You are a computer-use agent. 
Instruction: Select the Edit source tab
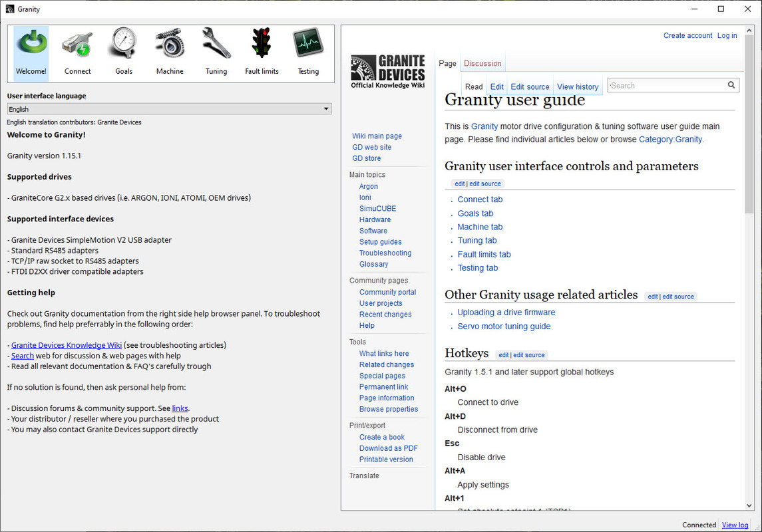point(530,86)
